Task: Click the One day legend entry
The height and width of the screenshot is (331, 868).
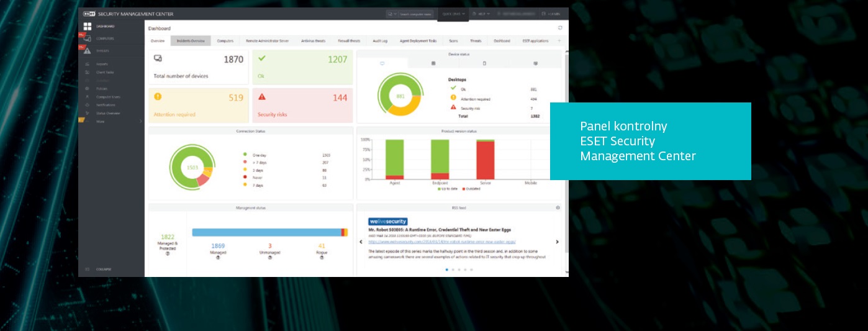Action: tap(258, 155)
